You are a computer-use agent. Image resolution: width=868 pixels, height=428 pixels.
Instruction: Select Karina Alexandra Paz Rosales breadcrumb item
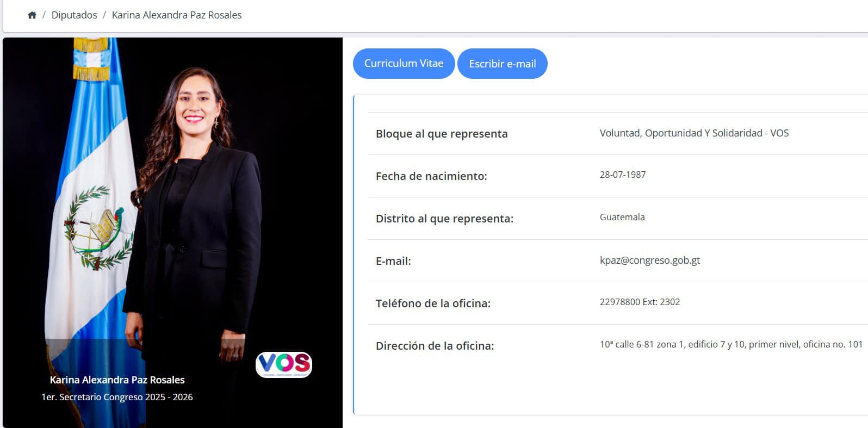177,15
